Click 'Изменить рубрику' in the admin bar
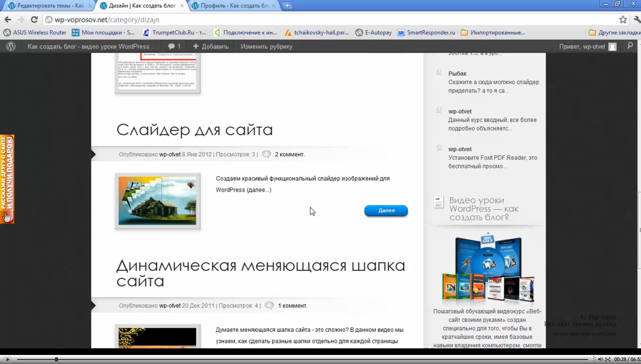The height and width of the screenshot is (364, 641). click(266, 46)
